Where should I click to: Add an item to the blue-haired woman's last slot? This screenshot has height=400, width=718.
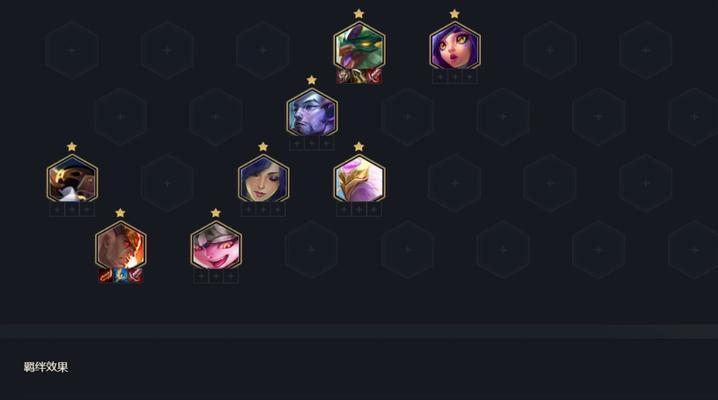(x=278, y=210)
